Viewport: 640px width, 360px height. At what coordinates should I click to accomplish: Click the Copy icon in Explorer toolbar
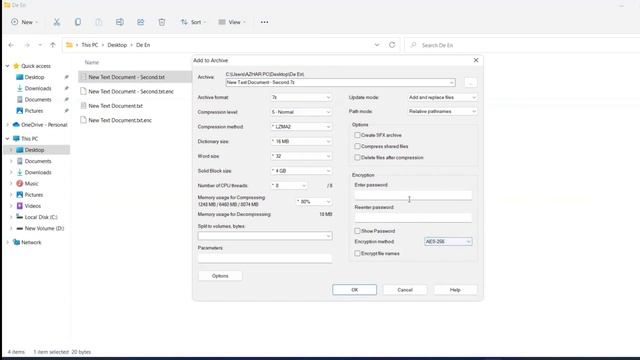78,22
